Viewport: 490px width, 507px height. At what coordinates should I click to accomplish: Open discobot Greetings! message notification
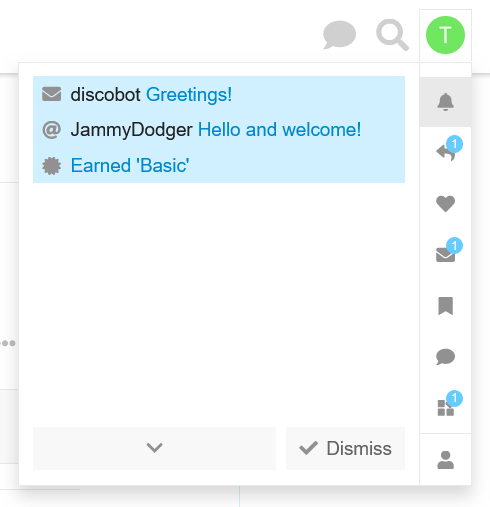pyautogui.click(x=219, y=94)
